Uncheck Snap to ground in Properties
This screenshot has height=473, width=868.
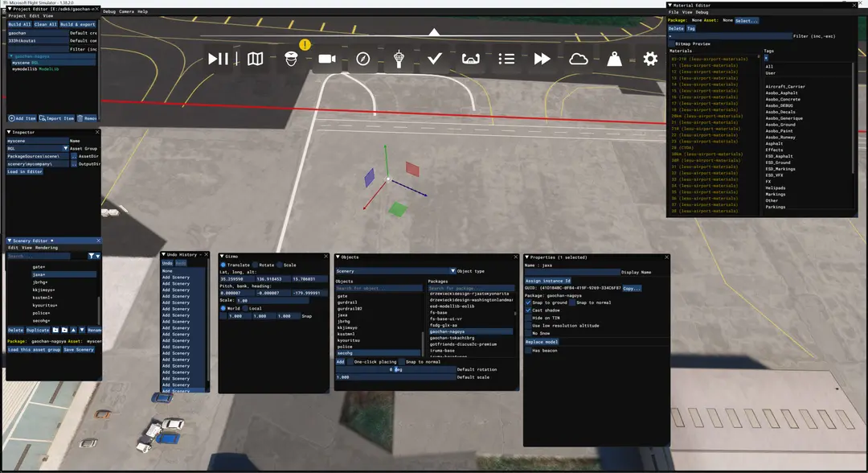(528, 302)
